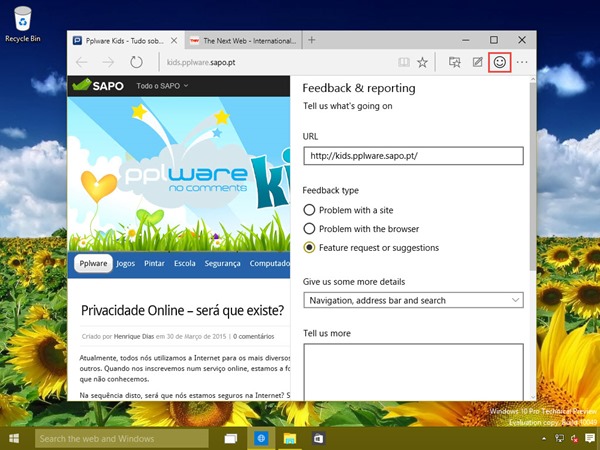The width and height of the screenshot is (600, 450).
Task: Open the Store from taskbar
Action: (x=318, y=439)
